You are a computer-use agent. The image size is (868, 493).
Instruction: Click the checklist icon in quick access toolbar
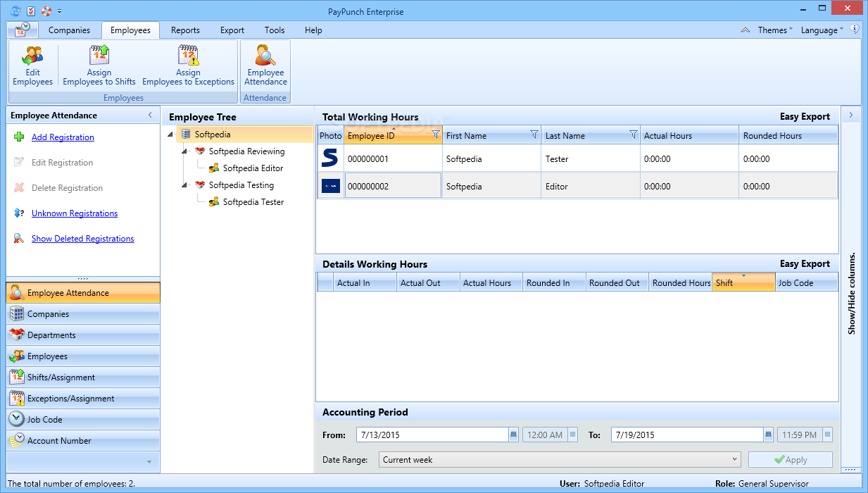pos(31,11)
